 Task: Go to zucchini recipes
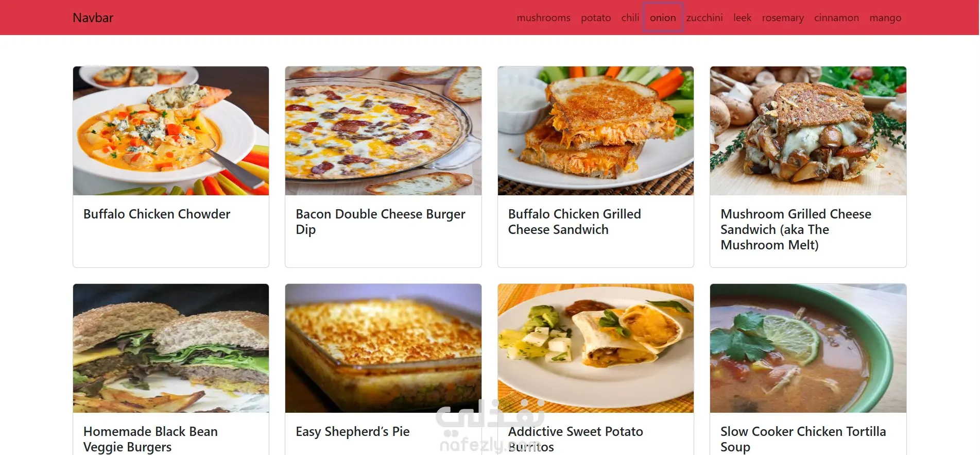point(704,18)
